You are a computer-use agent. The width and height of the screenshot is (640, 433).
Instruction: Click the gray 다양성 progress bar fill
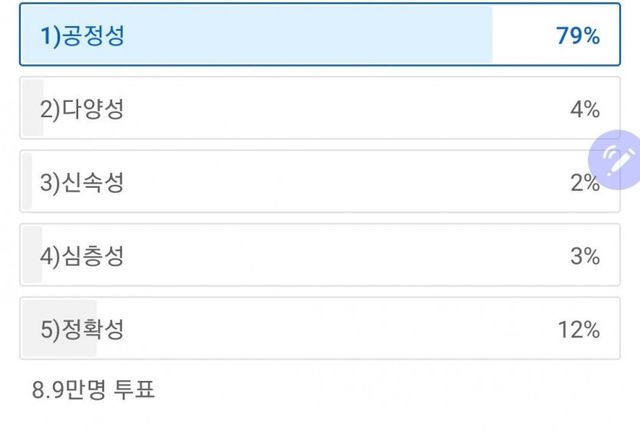[x=31, y=109]
